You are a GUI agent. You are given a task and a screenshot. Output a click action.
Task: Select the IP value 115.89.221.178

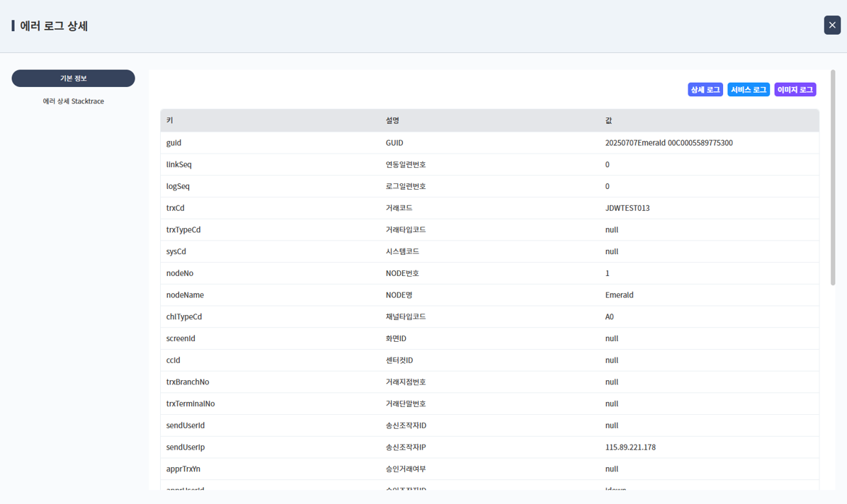630,447
